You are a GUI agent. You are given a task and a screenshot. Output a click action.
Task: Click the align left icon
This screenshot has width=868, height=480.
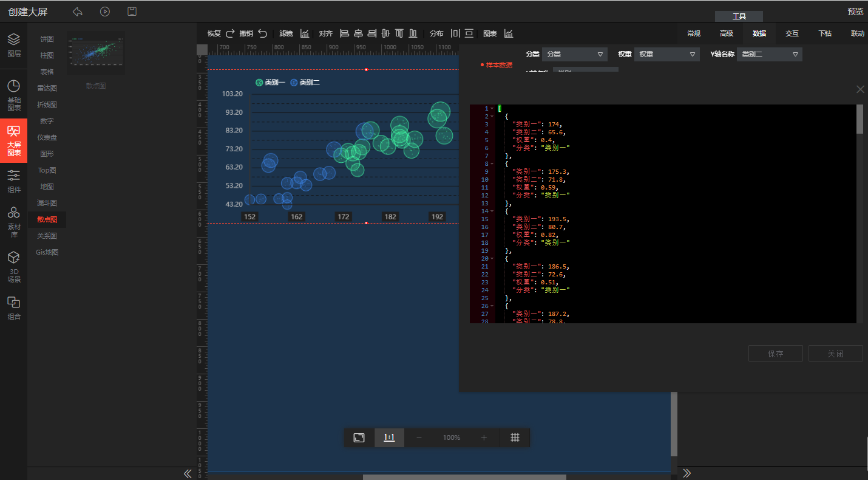[344, 33]
